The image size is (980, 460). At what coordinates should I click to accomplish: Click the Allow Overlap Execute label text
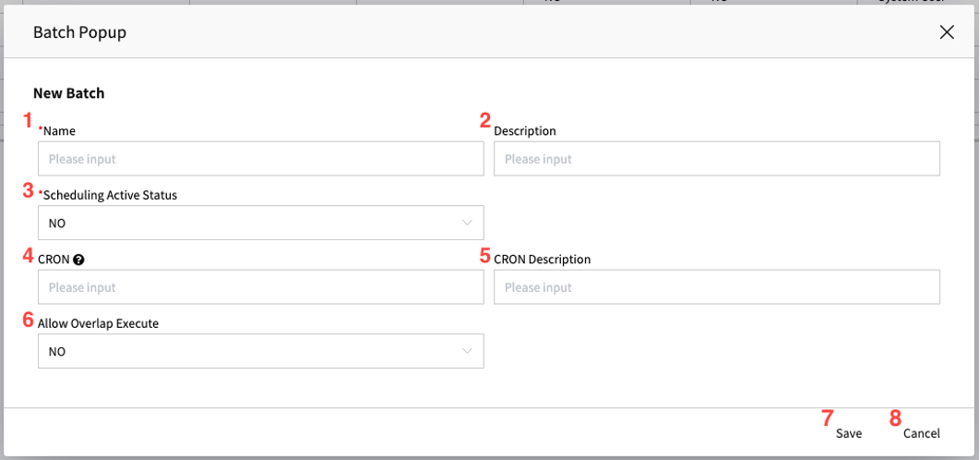pyautogui.click(x=98, y=323)
